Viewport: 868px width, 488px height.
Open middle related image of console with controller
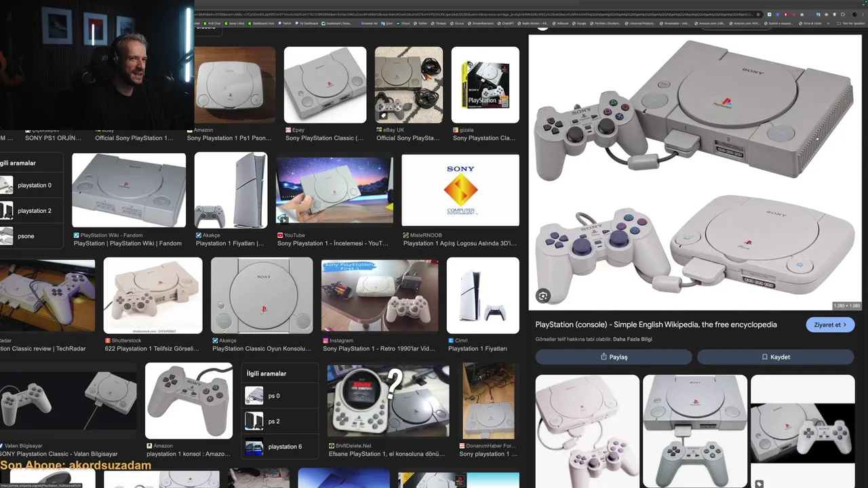click(695, 431)
